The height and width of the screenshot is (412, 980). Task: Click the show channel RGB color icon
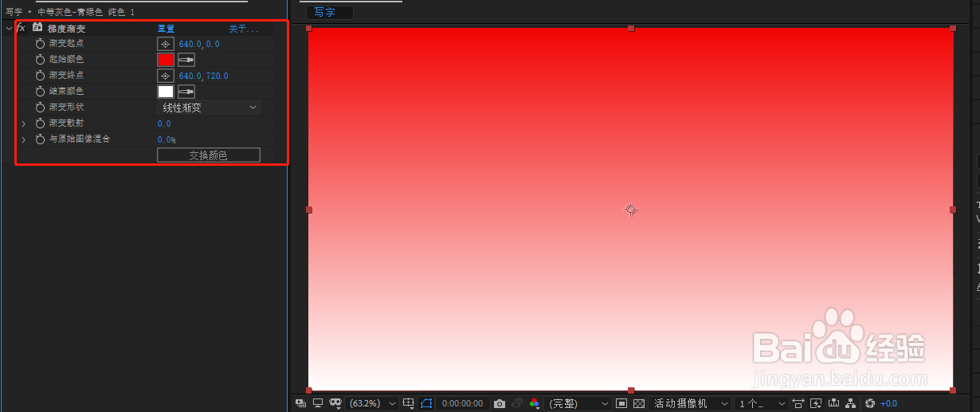point(534,404)
